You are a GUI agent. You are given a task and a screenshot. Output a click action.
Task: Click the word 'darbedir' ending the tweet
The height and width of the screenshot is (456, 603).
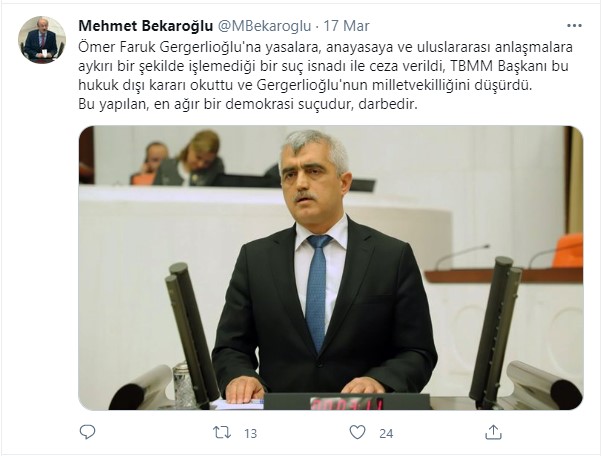386,104
